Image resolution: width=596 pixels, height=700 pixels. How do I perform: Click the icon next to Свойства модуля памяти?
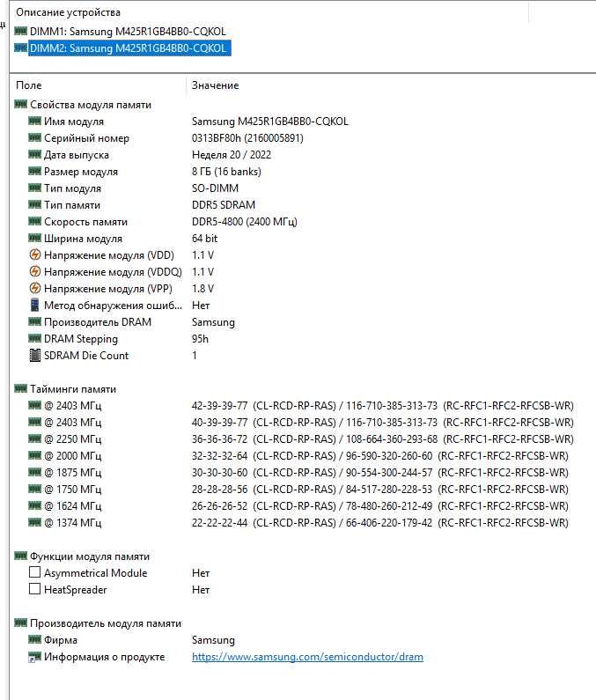(x=20, y=104)
